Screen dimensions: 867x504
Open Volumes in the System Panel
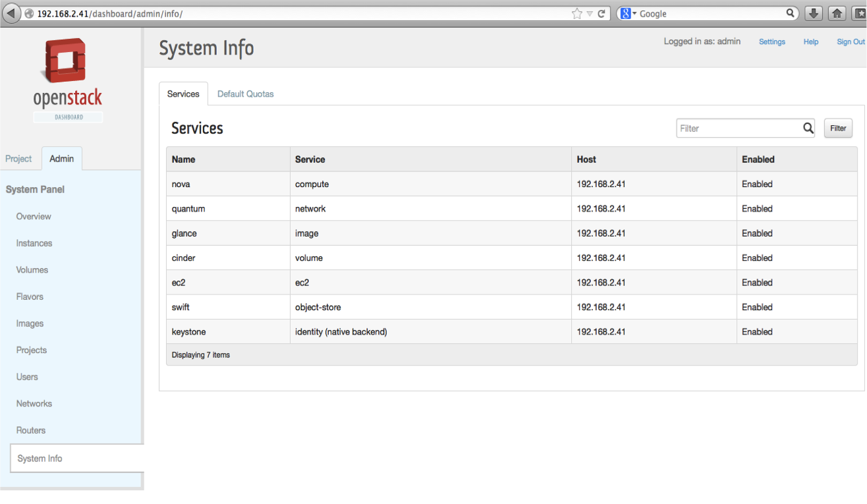tap(32, 270)
